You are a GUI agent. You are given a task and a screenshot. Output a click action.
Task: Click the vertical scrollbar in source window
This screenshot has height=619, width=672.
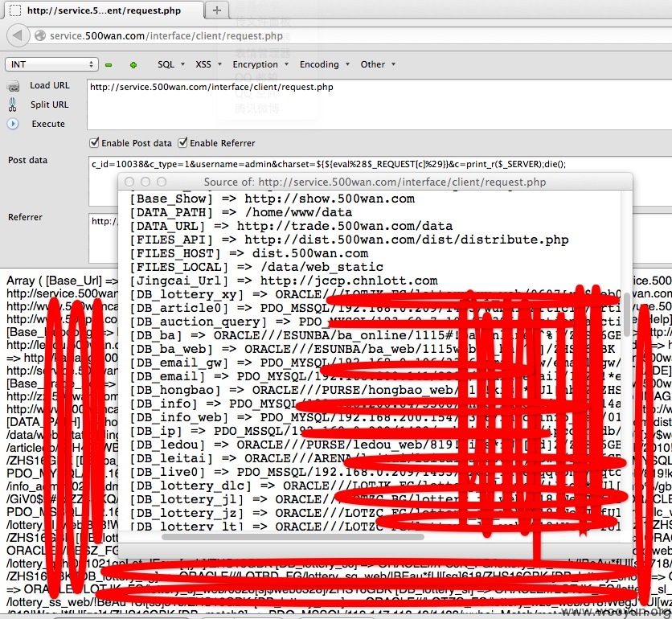626,315
